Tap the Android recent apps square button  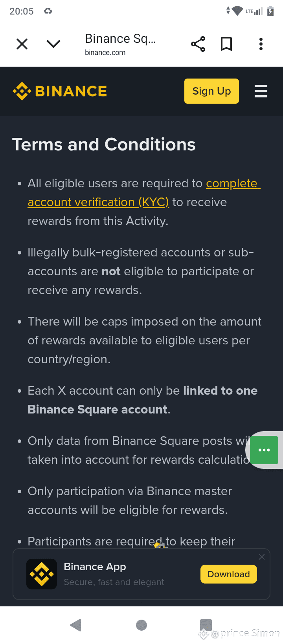point(206,625)
